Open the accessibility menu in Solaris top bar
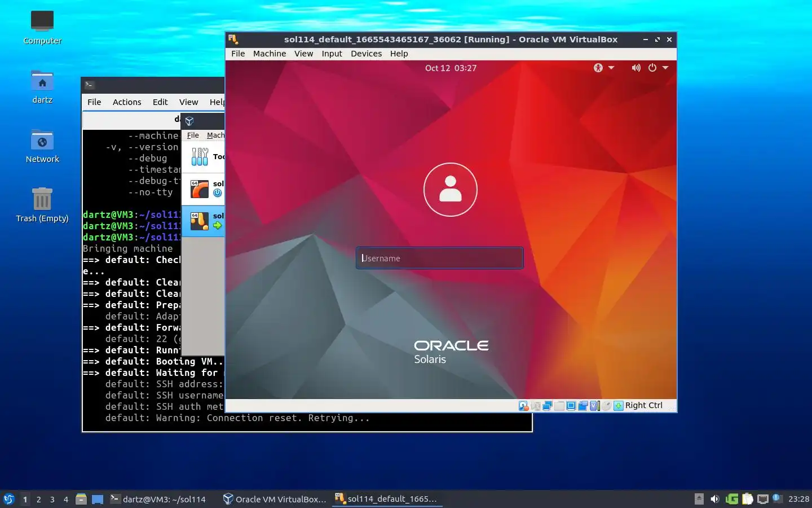This screenshot has width=812, height=508. point(603,68)
